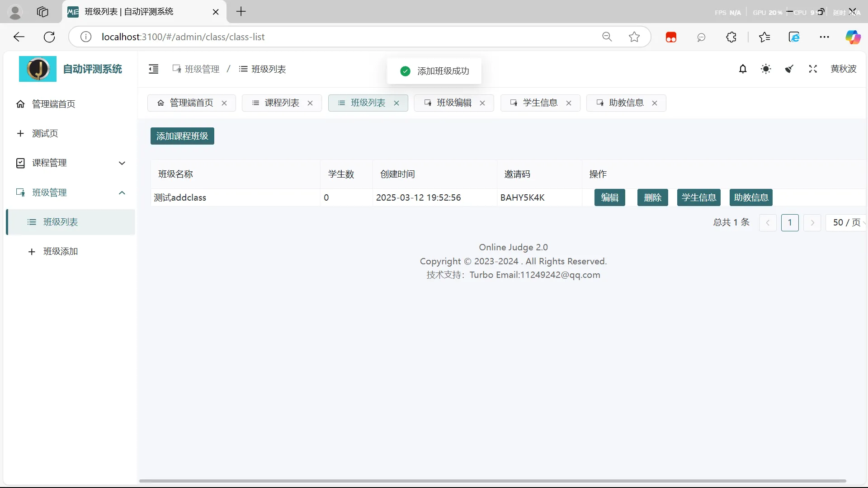The image size is (868, 488).
Task: Collapse the sidebar with the menu toggle
Action: click(153, 69)
